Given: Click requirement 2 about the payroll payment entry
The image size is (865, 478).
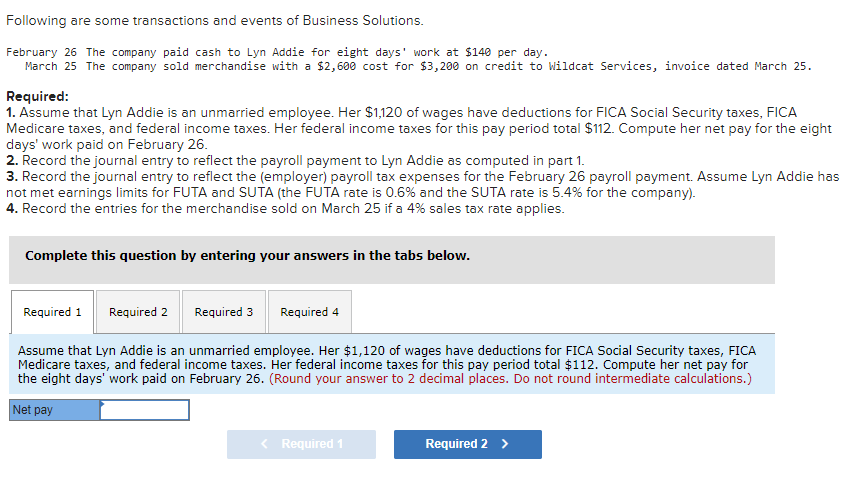Looking at the screenshot, I should click(x=296, y=160).
